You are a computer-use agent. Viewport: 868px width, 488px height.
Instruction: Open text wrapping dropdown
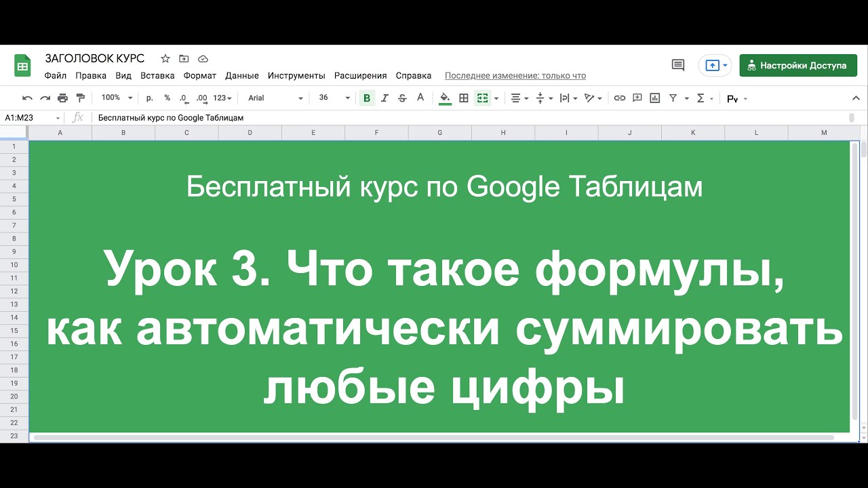point(568,98)
